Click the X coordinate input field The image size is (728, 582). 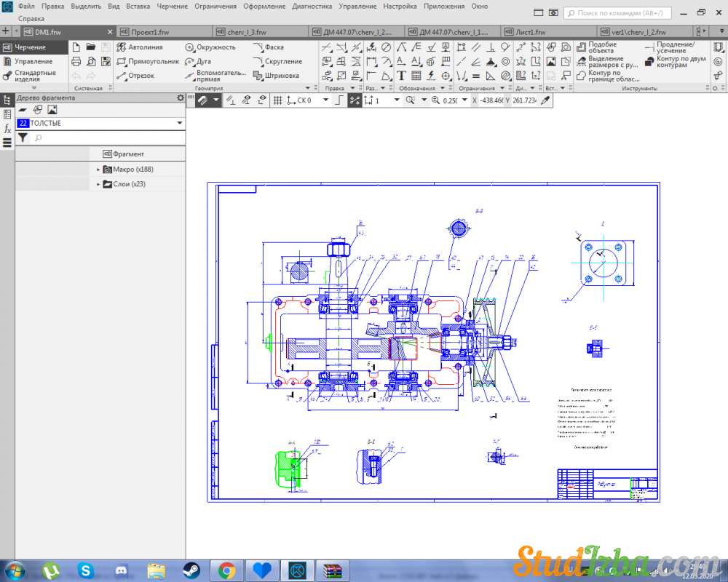489,100
